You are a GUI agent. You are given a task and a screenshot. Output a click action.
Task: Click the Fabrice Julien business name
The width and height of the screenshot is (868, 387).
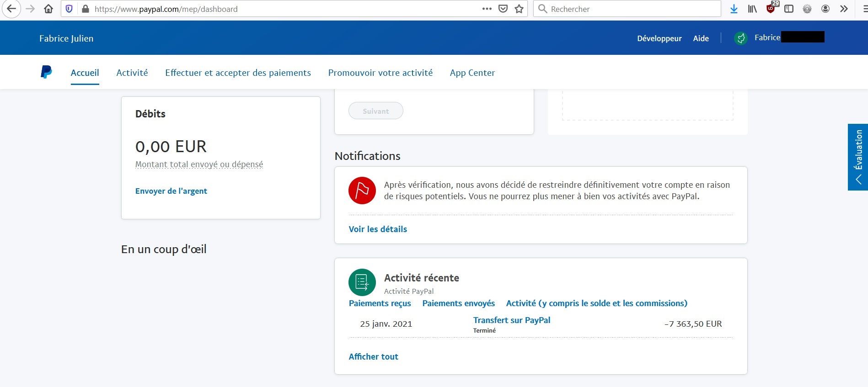coord(66,38)
